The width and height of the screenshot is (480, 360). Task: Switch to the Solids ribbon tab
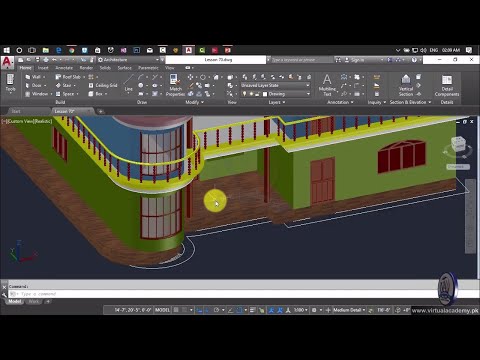pyautogui.click(x=105, y=68)
